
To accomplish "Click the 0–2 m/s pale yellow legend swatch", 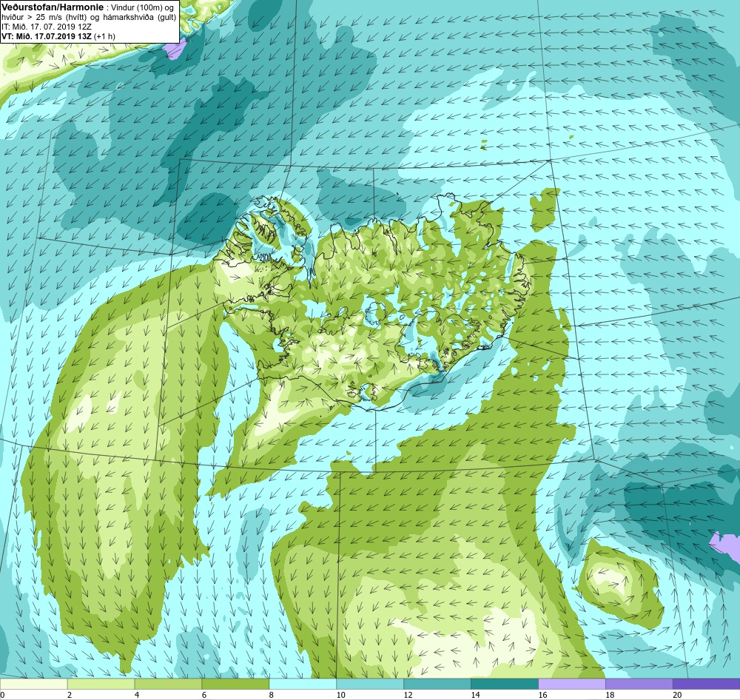I will (x=33, y=684).
